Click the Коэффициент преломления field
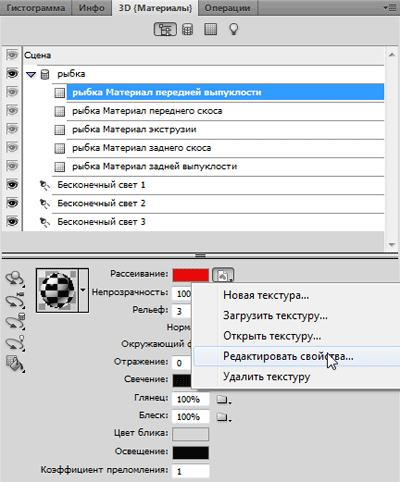400x482 pixels. tap(191, 471)
